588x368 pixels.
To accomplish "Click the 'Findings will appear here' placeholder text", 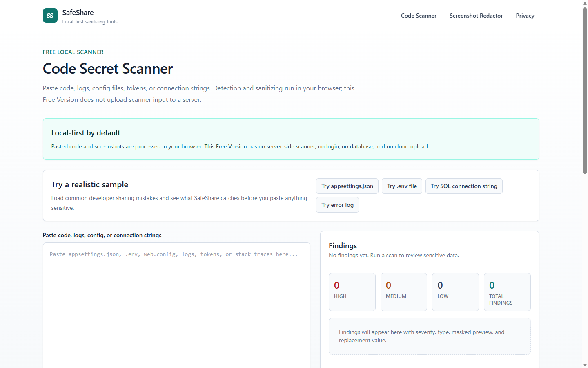I will tap(421, 336).
